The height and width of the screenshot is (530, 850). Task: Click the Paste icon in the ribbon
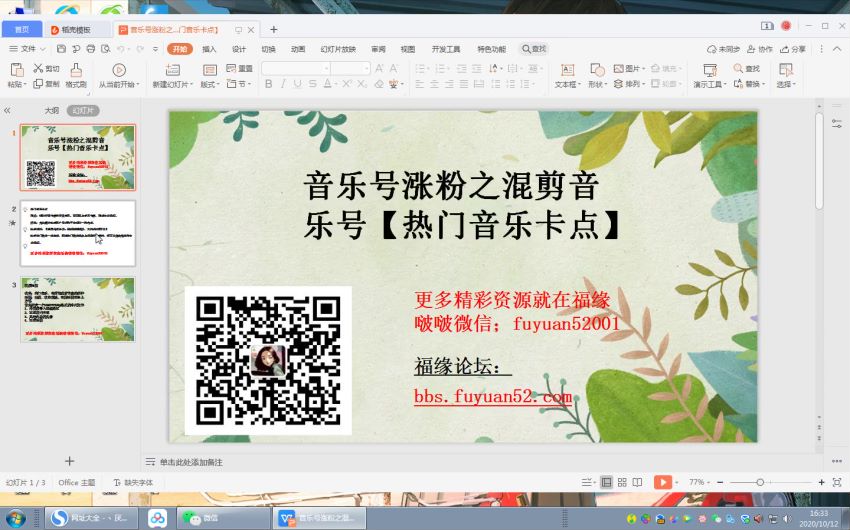tap(17, 70)
